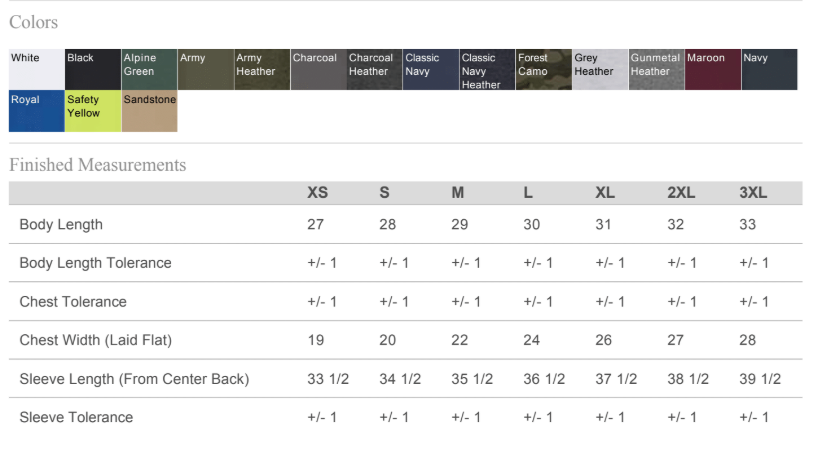Pick the Sandstone color swatch

(149, 112)
